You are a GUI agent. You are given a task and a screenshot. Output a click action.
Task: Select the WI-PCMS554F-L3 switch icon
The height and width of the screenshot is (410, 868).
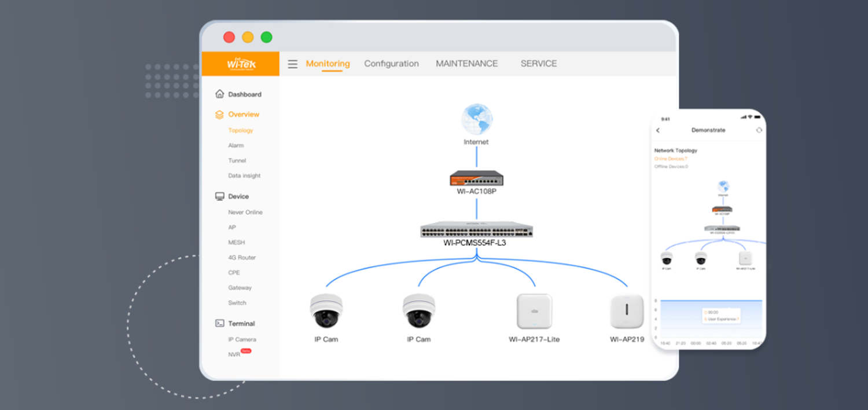(x=476, y=229)
